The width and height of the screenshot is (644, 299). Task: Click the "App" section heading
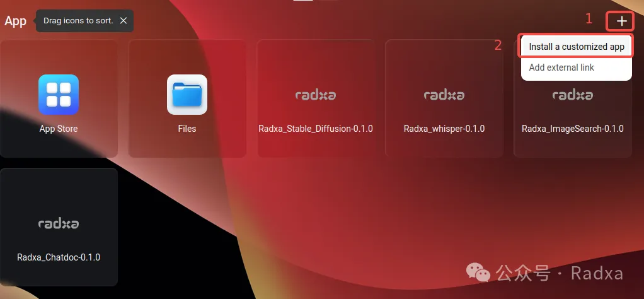coord(15,21)
